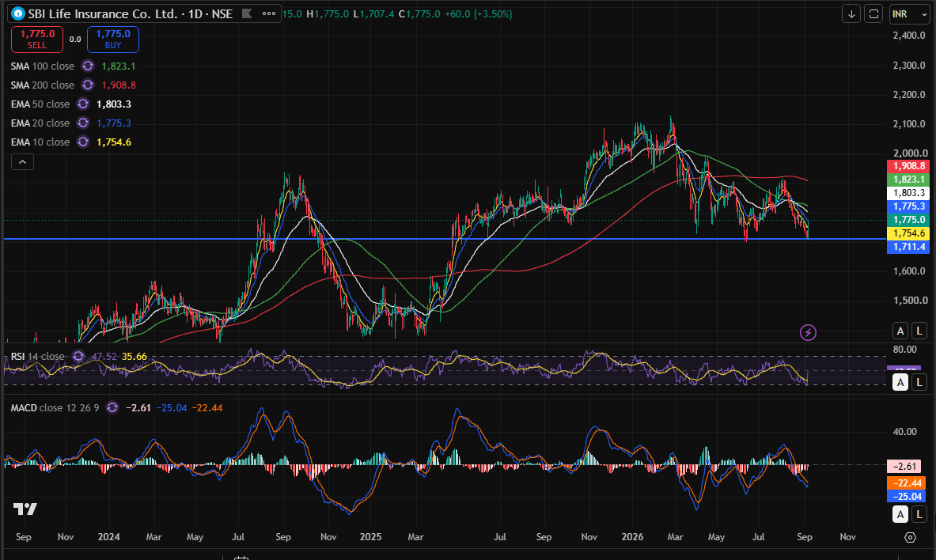
Task: Click the 40.00 level on the MACD axis
Action: click(x=905, y=432)
